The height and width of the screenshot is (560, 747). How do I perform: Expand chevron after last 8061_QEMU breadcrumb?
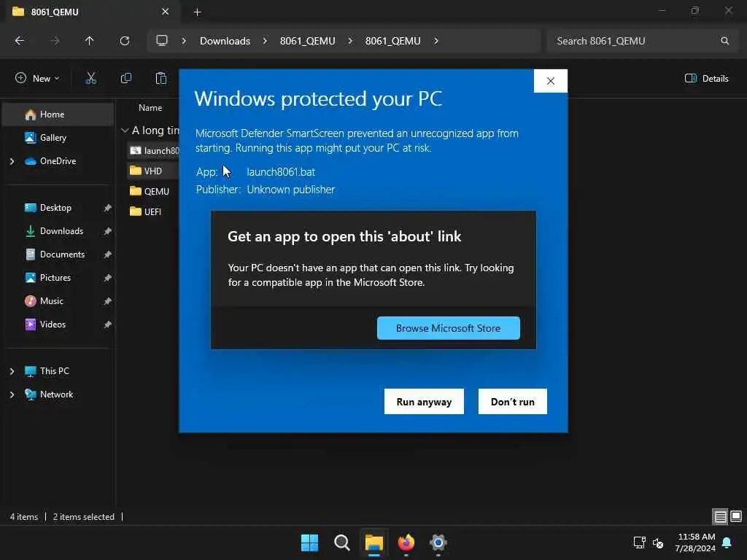tap(436, 41)
